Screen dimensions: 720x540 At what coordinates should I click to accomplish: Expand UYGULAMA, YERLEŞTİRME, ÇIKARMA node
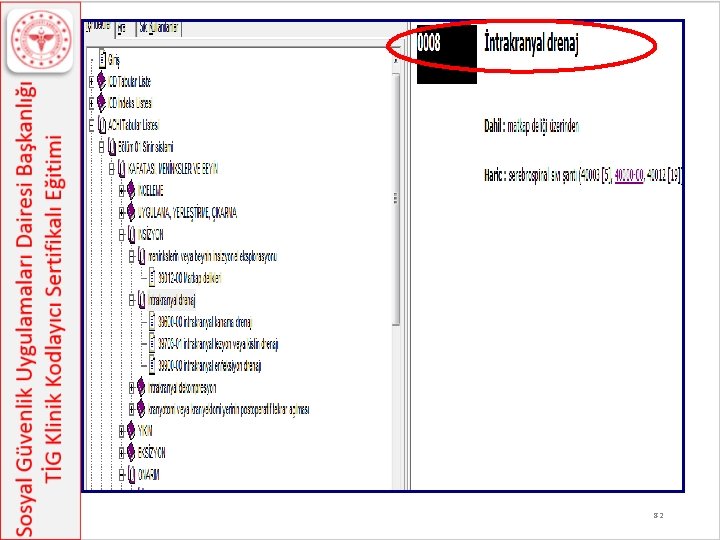122,213
